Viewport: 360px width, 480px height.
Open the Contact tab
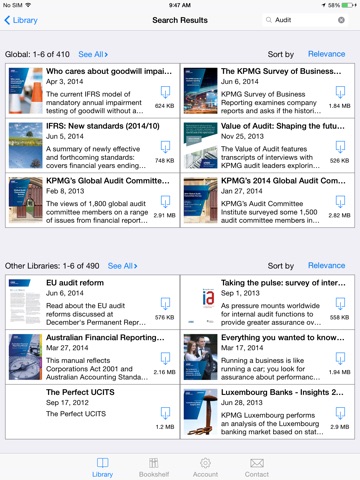(x=257, y=467)
